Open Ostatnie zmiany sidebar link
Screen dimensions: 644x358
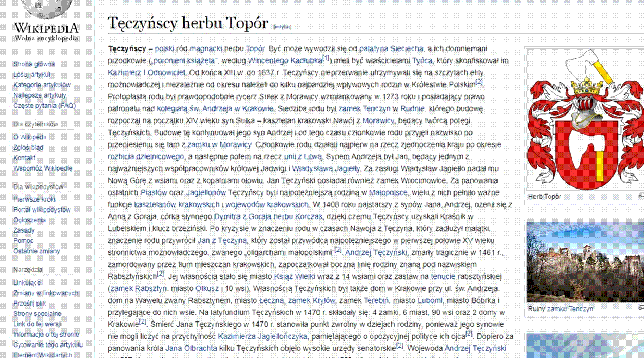(36, 251)
